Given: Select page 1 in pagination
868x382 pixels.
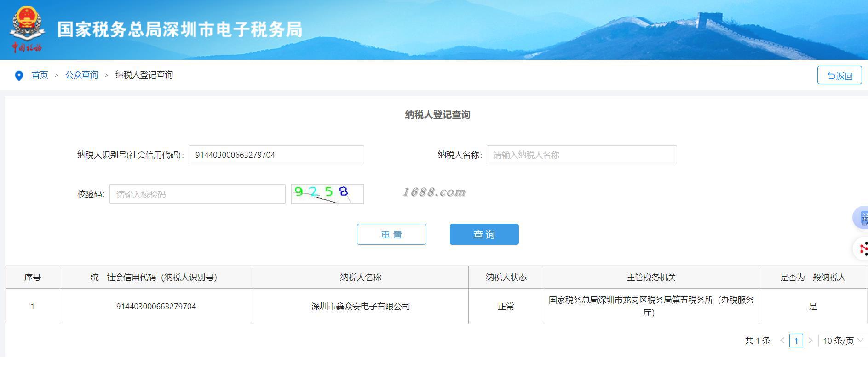Looking at the screenshot, I should tap(796, 341).
